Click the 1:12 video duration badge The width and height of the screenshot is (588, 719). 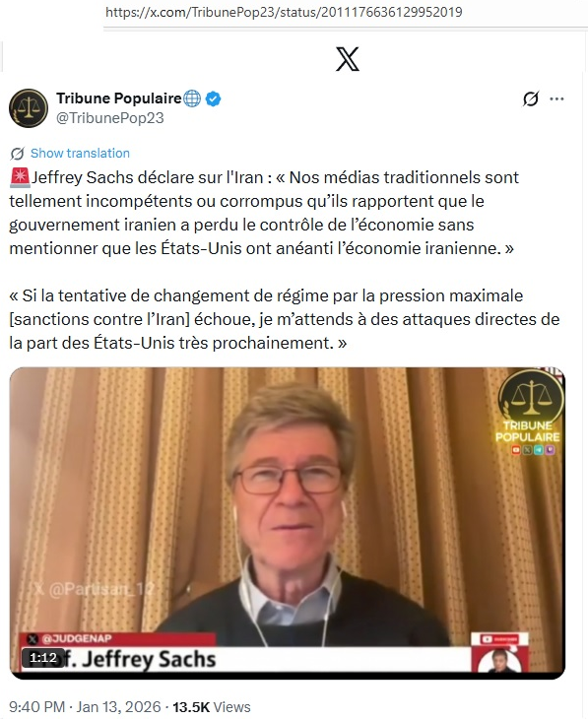(43, 658)
